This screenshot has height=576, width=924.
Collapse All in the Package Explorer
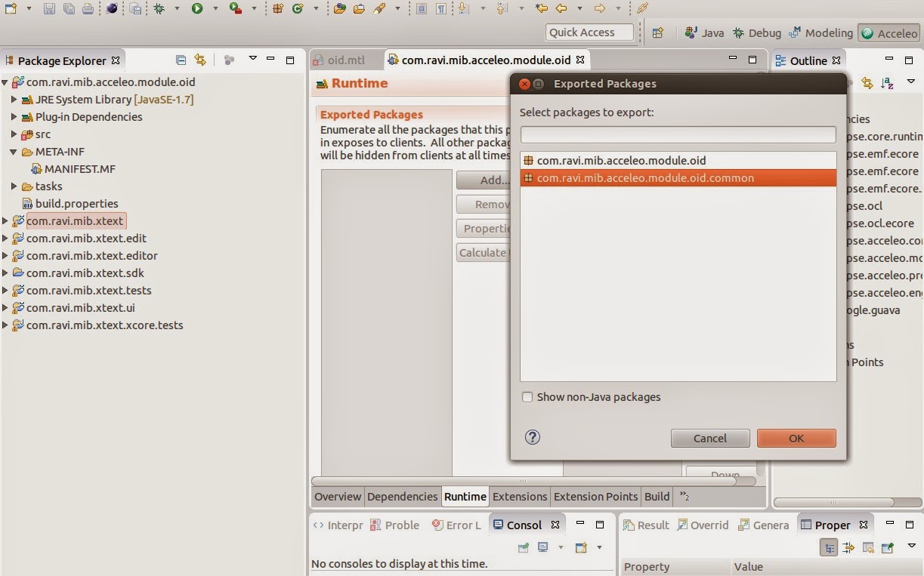[x=181, y=60]
